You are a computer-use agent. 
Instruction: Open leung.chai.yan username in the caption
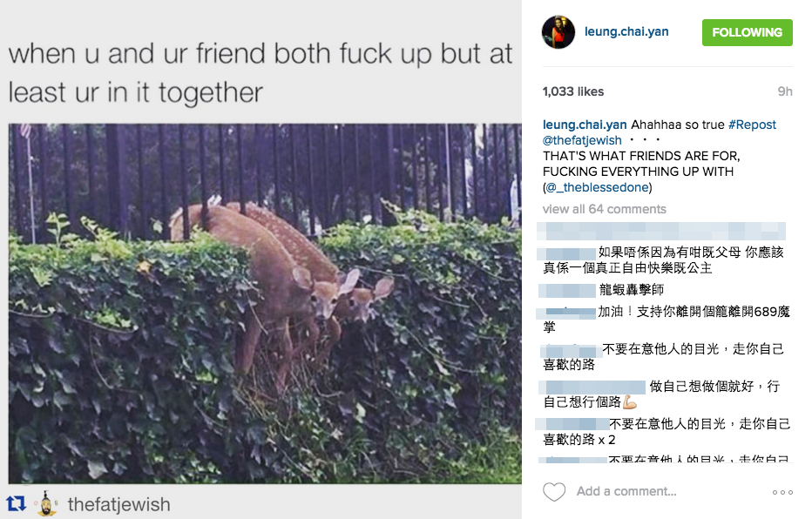[x=584, y=125]
